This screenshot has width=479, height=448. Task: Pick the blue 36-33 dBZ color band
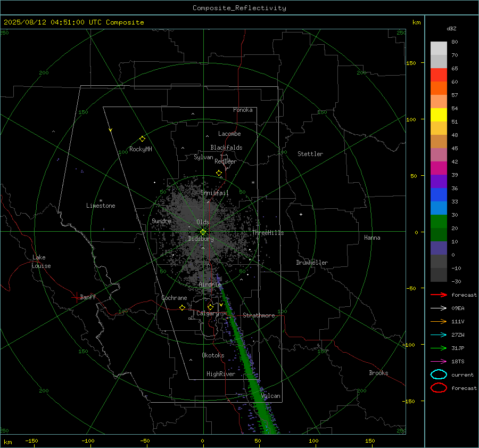click(439, 194)
